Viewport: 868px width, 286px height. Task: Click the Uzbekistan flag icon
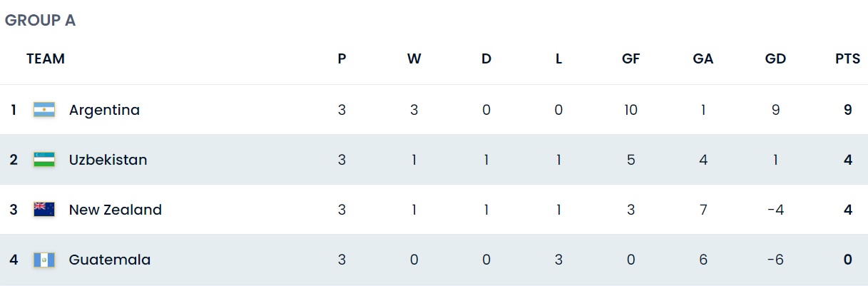[44, 160]
